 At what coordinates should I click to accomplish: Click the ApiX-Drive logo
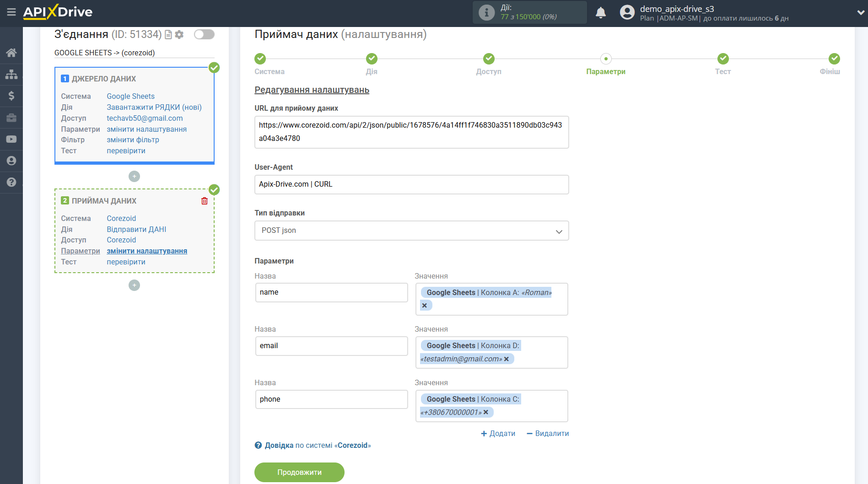point(58,12)
